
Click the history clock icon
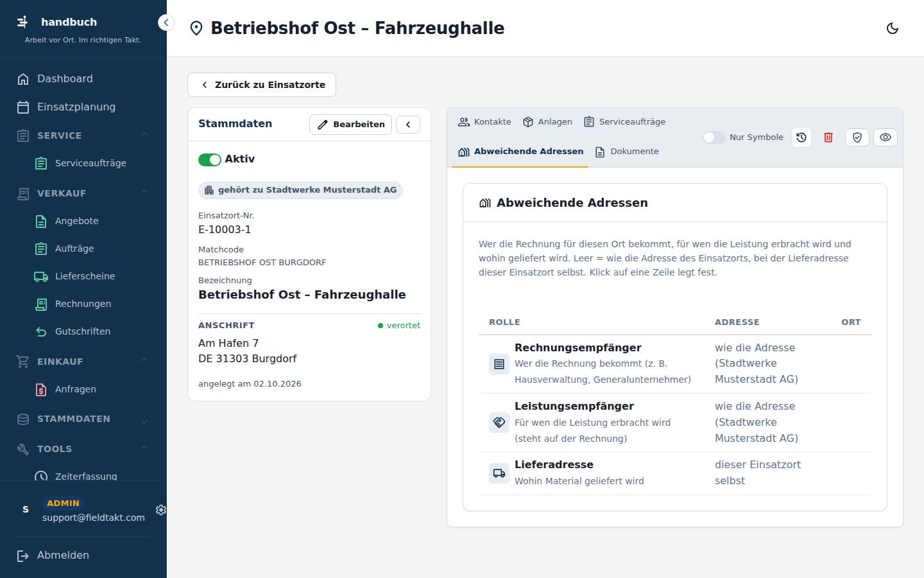[x=801, y=137]
